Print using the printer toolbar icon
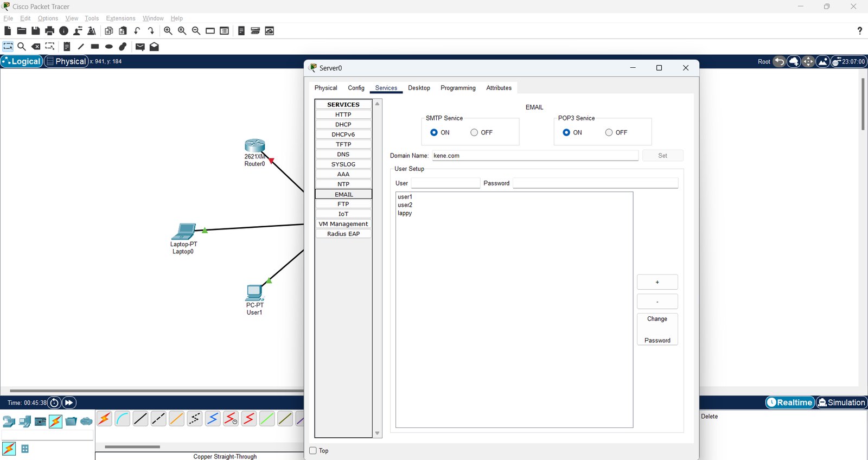 tap(50, 31)
